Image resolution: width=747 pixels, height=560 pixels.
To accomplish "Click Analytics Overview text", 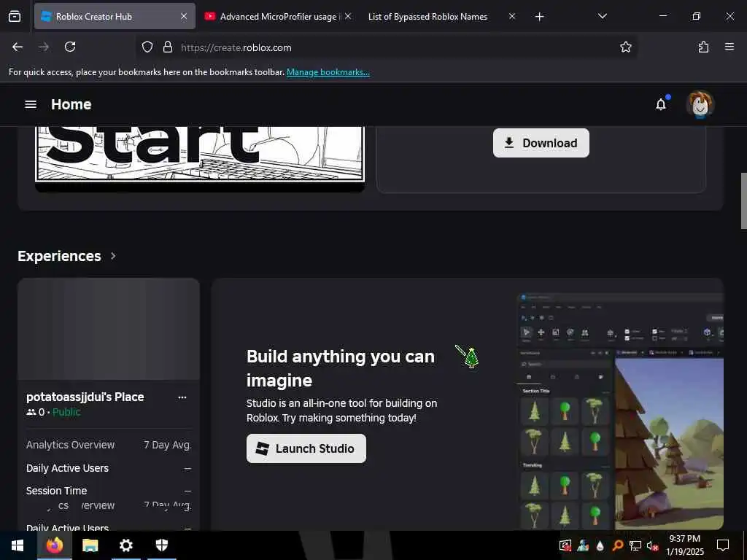I will [x=71, y=445].
